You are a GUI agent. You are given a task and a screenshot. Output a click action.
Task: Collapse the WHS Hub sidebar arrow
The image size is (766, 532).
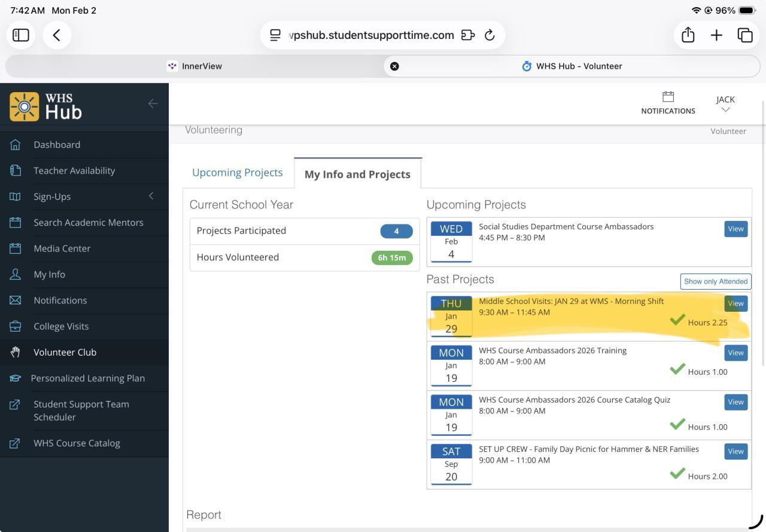[153, 104]
